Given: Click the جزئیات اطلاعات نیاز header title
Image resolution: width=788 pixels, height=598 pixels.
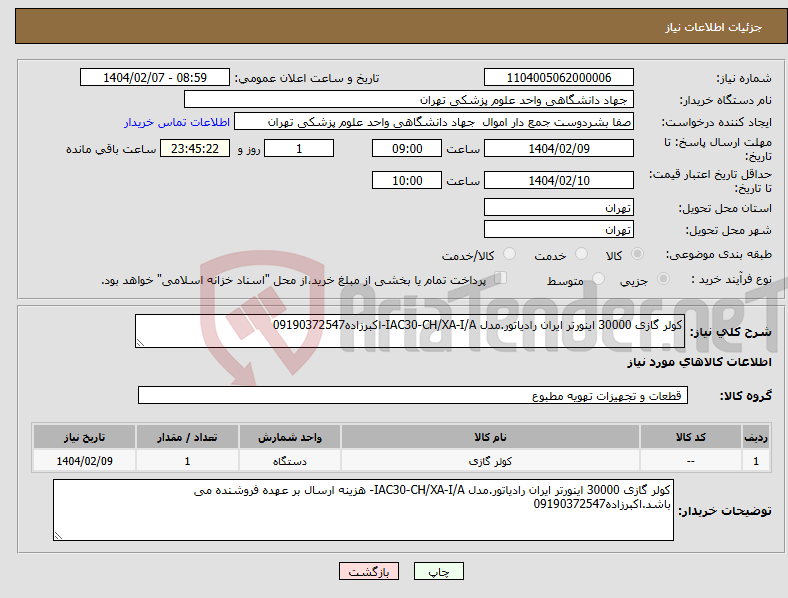Looking at the screenshot, I should pyautogui.click(x=714, y=27).
